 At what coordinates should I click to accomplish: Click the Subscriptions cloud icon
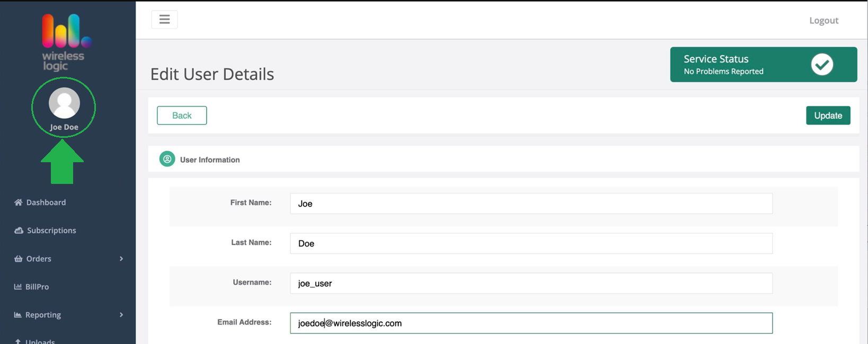[x=19, y=231]
